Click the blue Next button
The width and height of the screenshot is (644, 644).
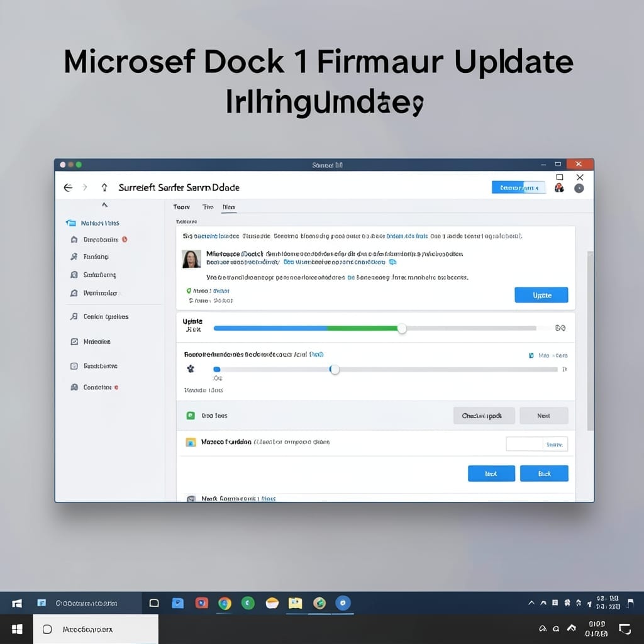pyautogui.click(x=491, y=474)
